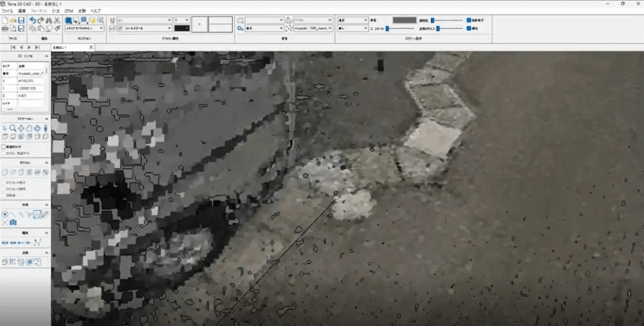Select the magnifier Zoom navigation tool
The image size is (644, 326).
pos(13,128)
